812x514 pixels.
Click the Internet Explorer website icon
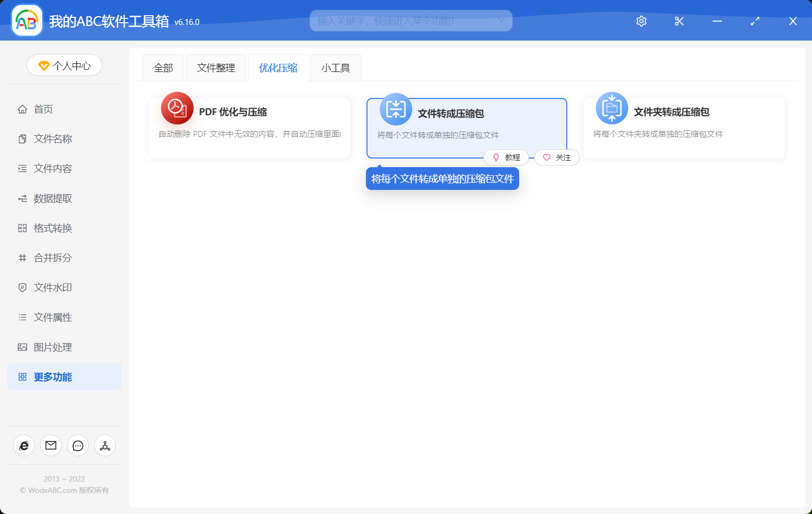pos(23,445)
